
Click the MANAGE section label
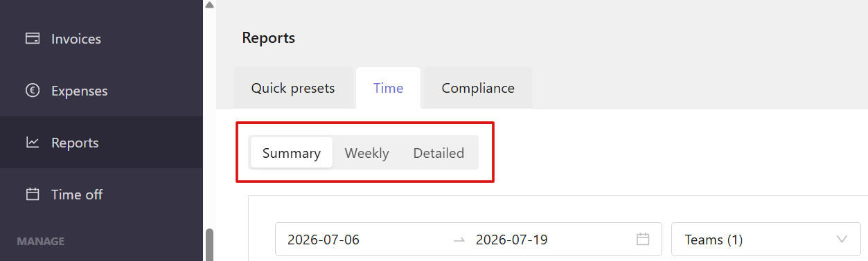click(x=41, y=242)
